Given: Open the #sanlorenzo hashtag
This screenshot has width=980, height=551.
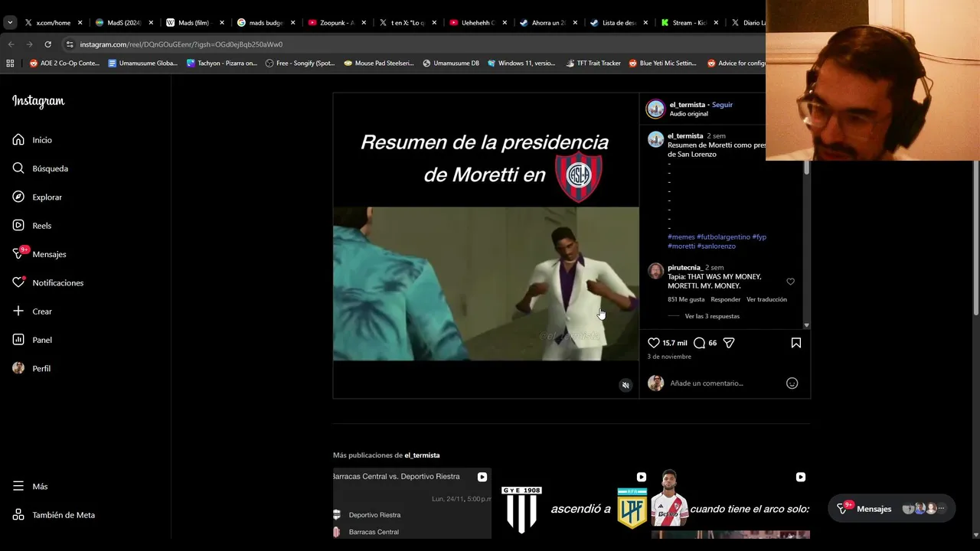Looking at the screenshot, I should [716, 246].
